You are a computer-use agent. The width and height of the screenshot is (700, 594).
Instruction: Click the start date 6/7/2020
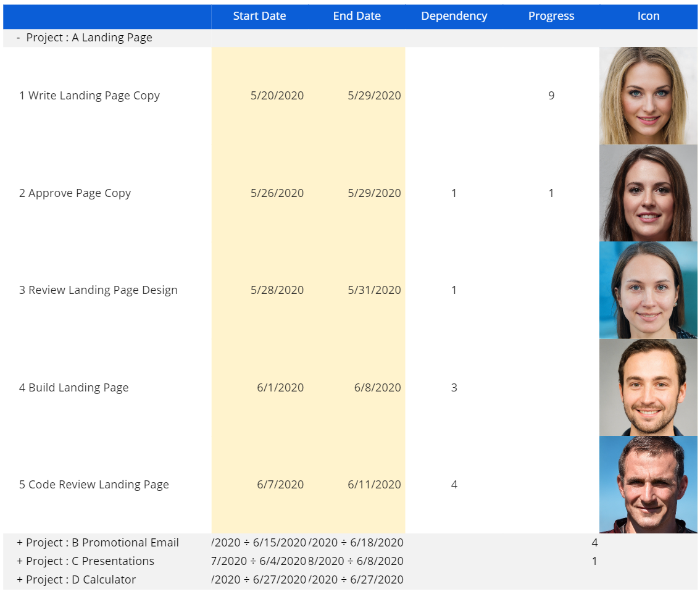(280, 485)
